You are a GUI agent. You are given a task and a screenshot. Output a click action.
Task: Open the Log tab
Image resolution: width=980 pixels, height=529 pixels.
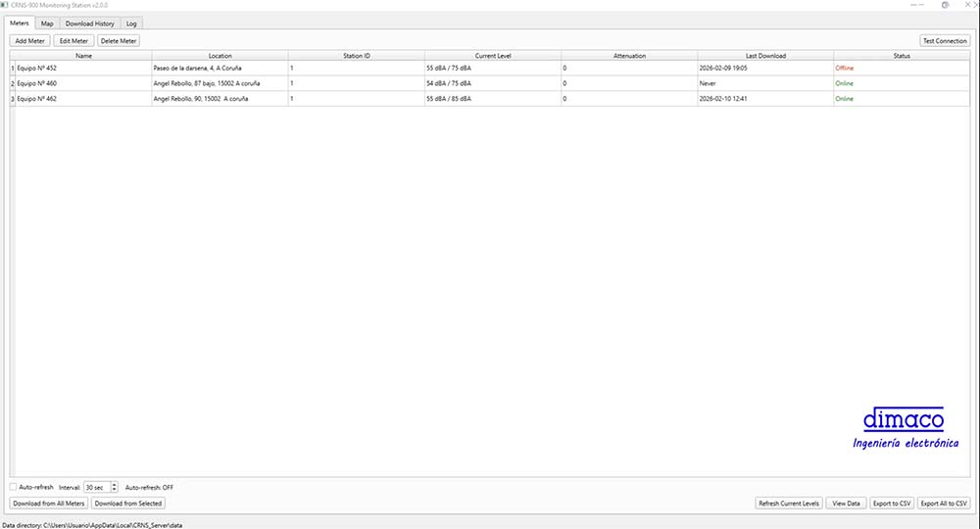coord(131,23)
